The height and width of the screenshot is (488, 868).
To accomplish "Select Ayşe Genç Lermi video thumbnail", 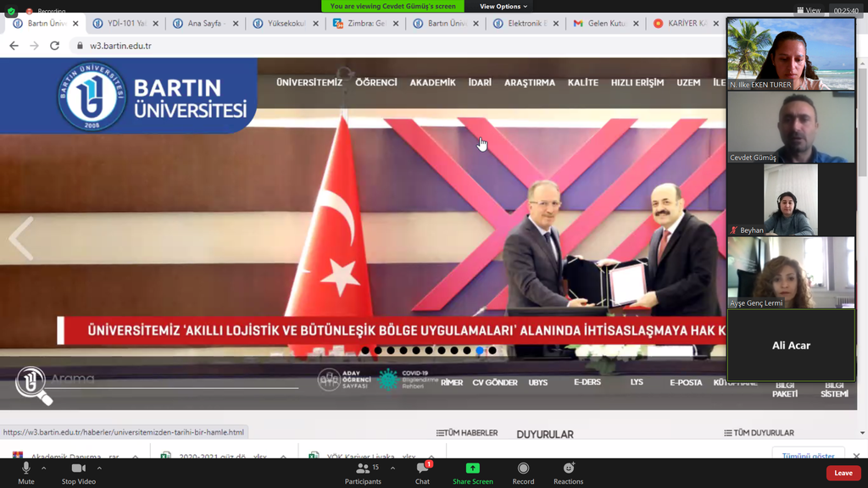I will 791,273.
